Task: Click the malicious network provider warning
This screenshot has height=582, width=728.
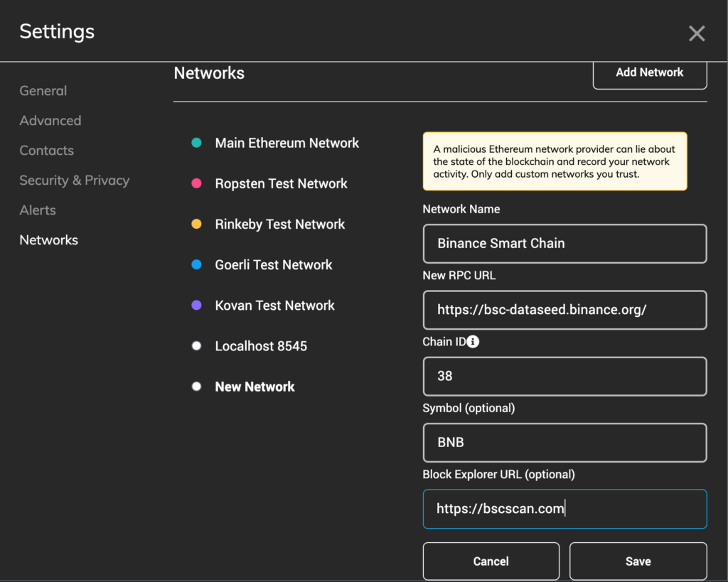Action: tap(555, 161)
